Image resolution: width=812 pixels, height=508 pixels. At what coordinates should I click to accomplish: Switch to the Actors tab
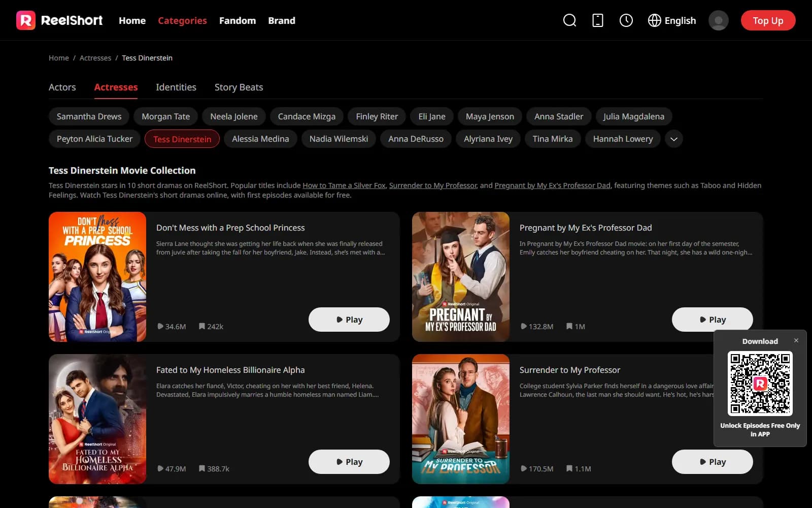pos(62,87)
